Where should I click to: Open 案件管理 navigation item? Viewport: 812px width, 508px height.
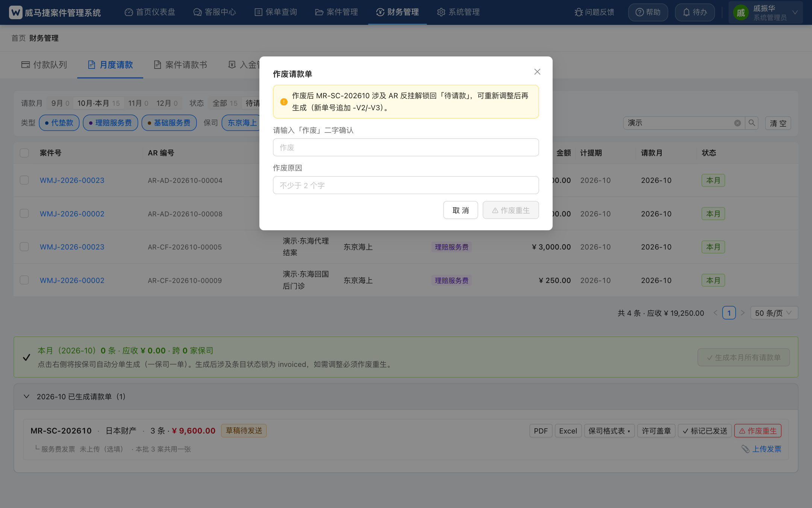337,12
